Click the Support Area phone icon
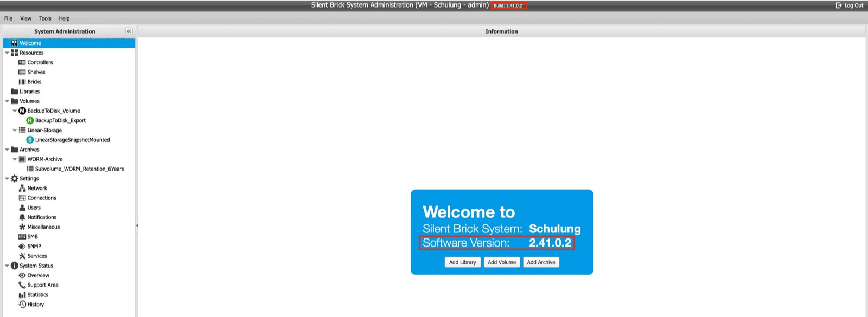Image resolution: width=868 pixels, height=317 pixels. [x=22, y=285]
